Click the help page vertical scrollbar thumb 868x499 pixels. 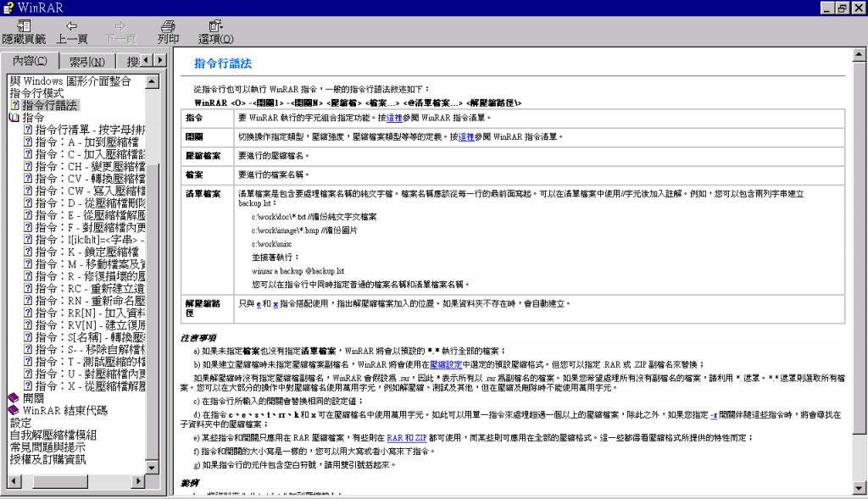tap(860, 247)
